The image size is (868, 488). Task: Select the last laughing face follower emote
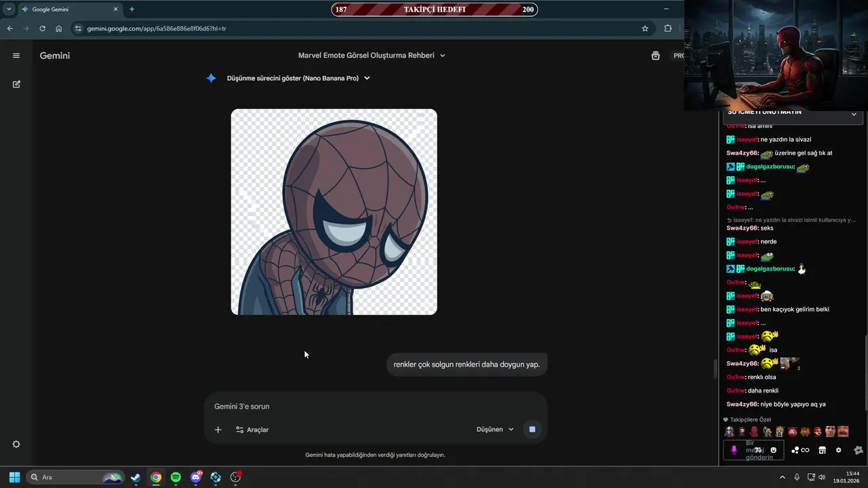pos(843,432)
